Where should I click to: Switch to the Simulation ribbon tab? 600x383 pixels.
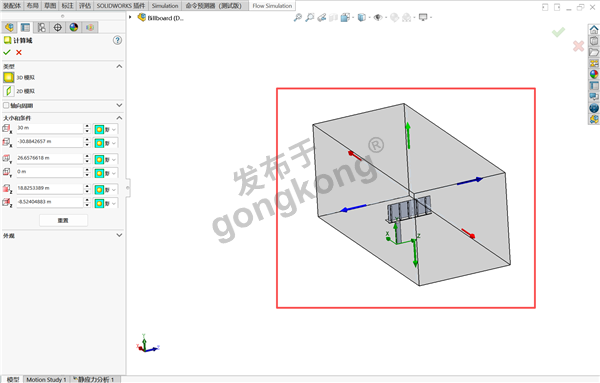165,6
